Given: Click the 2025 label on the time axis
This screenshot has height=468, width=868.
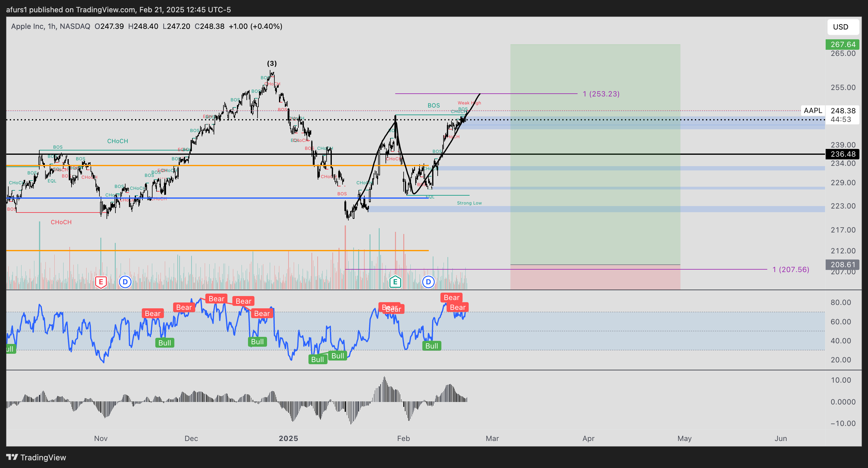Looking at the screenshot, I should point(289,438).
